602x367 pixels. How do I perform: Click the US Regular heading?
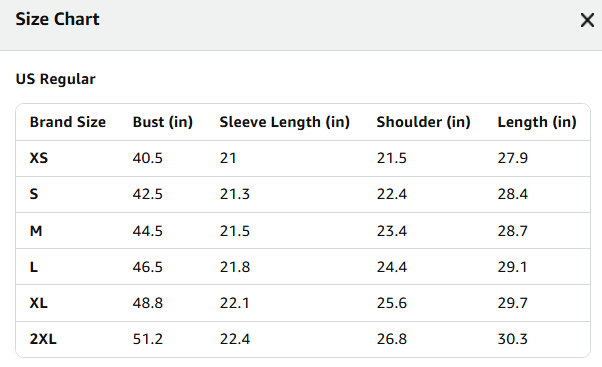point(55,79)
